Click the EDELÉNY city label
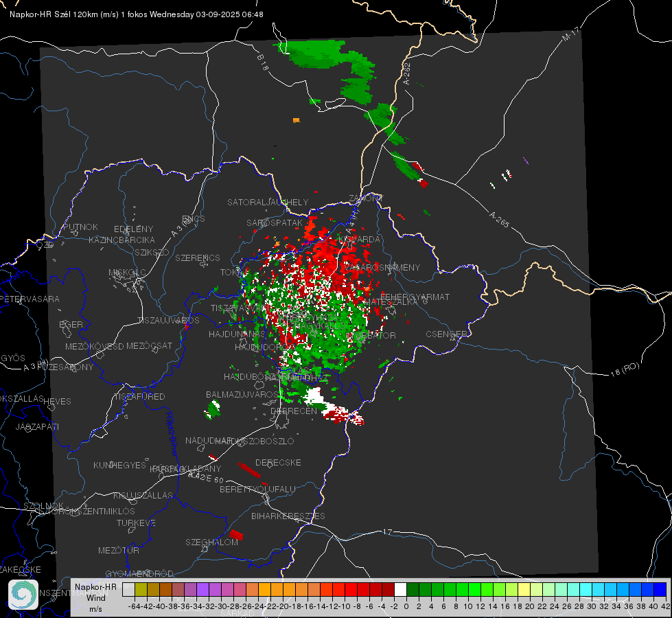 [133, 229]
